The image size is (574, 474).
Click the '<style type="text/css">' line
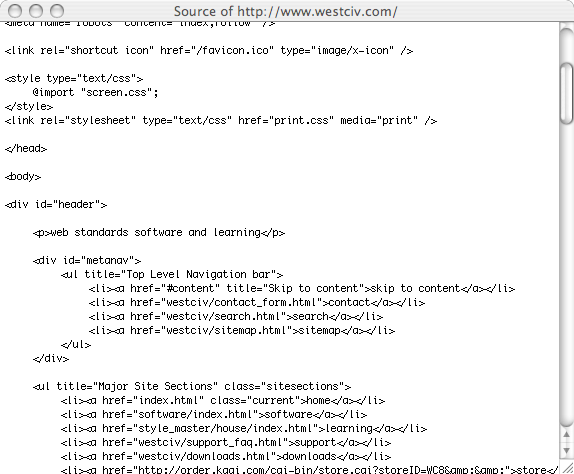click(x=74, y=78)
